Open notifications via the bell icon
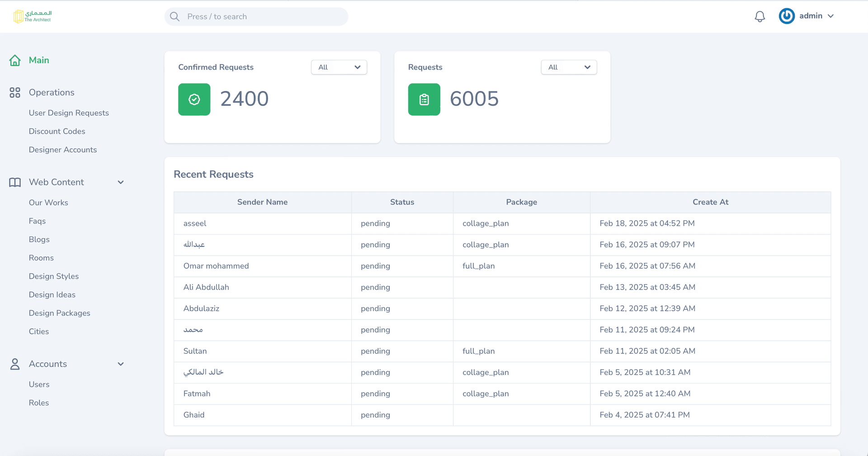Viewport: 868px width, 456px height. coord(759,16)
